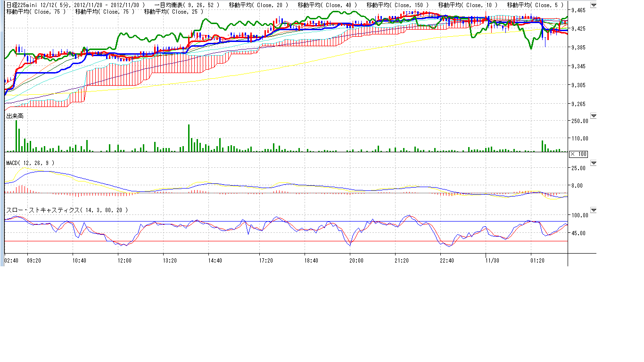The width and height of the screenshot is (644, 362).
Task: Click the MACD(12, 26, 9) panel title
Action: 30,163
